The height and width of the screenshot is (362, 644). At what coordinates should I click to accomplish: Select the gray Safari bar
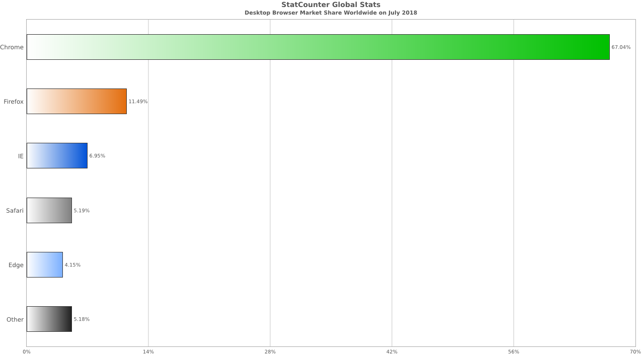[x=49, y=210]
